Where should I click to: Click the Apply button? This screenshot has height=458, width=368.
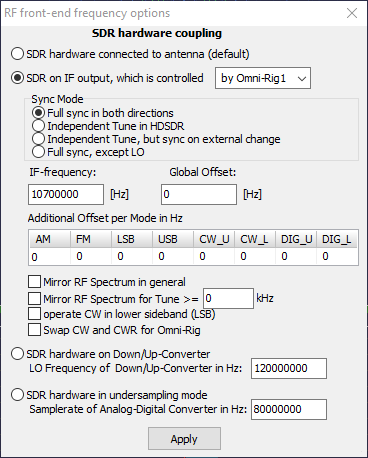pyautogui.click(x=184, y=439)
